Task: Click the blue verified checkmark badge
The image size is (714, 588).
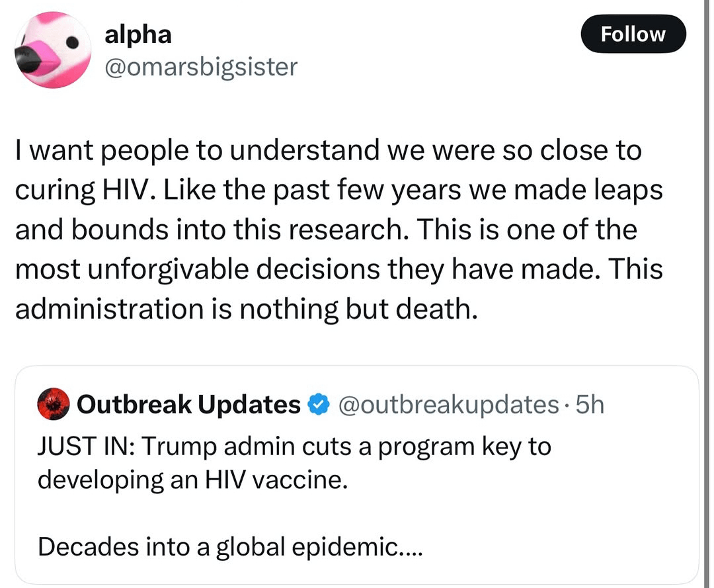Action: click(319, 404)
